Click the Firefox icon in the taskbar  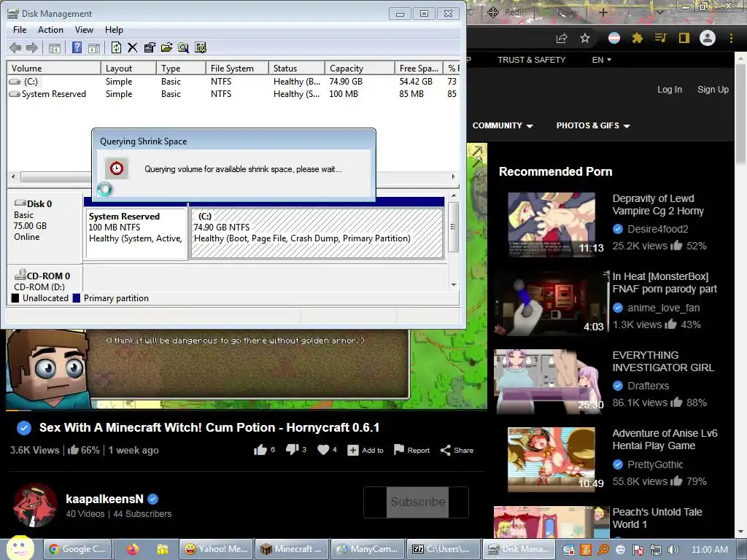133,549
